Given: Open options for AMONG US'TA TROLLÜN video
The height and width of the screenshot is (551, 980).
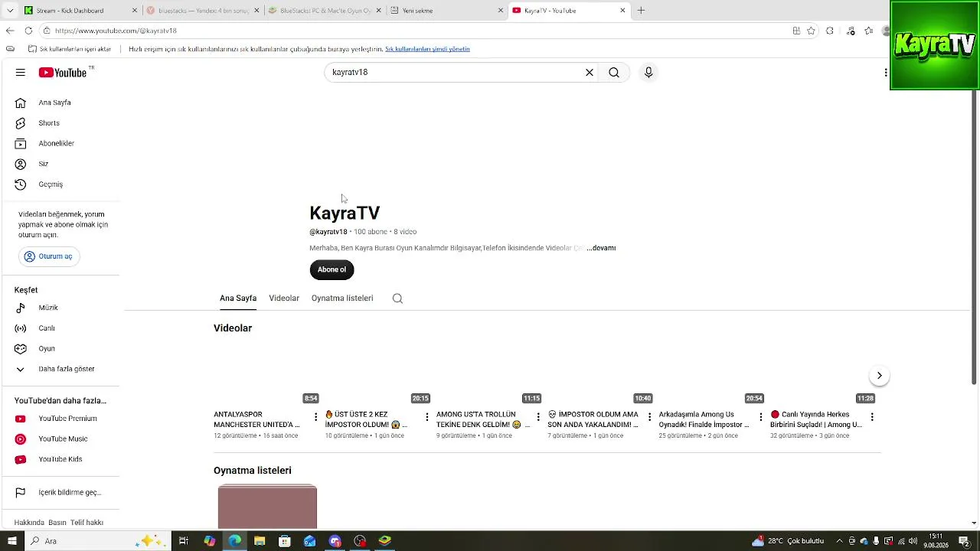Looking at the screenshot, I should (x=538, y=417).
